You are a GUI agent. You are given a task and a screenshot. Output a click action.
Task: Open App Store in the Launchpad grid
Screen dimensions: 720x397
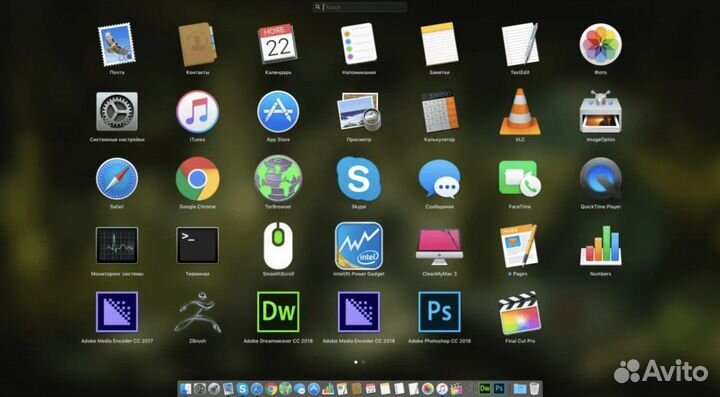(278, 112)
